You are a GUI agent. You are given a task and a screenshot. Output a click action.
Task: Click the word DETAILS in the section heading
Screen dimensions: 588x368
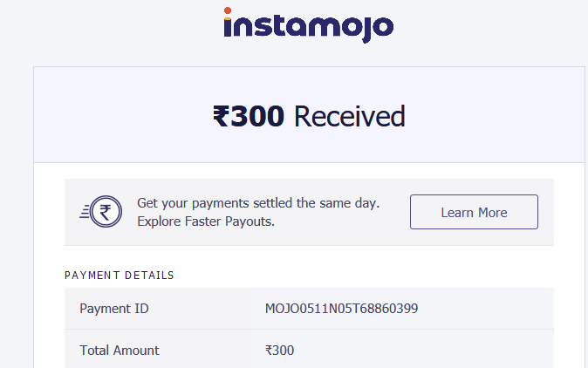149,276
